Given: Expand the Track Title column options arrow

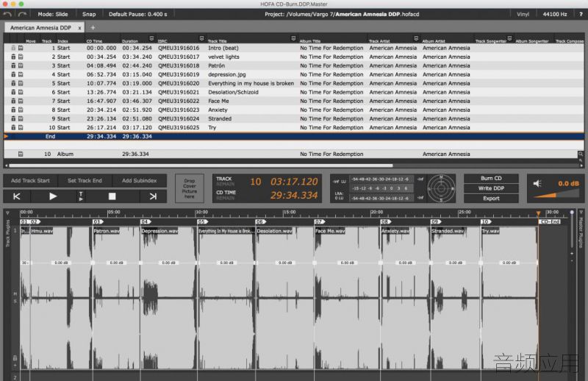Looking at the screenshot, I should point(293,38).
